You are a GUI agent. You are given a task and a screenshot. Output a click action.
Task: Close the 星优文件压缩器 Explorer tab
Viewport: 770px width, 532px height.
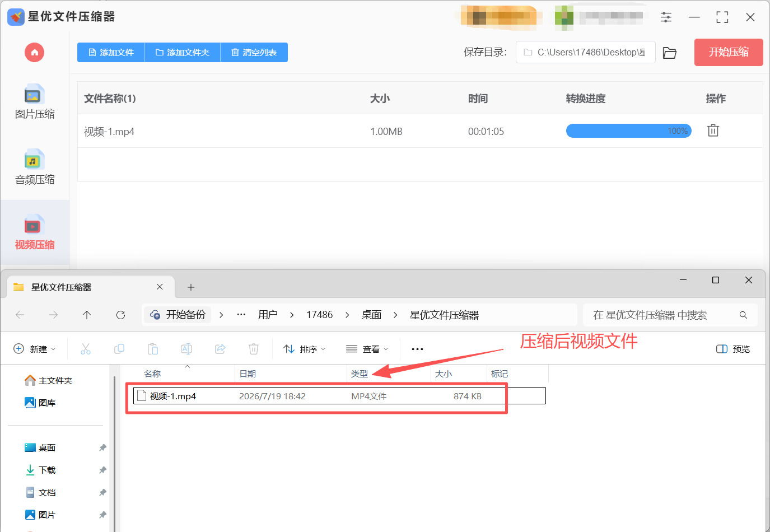(160, 287)
